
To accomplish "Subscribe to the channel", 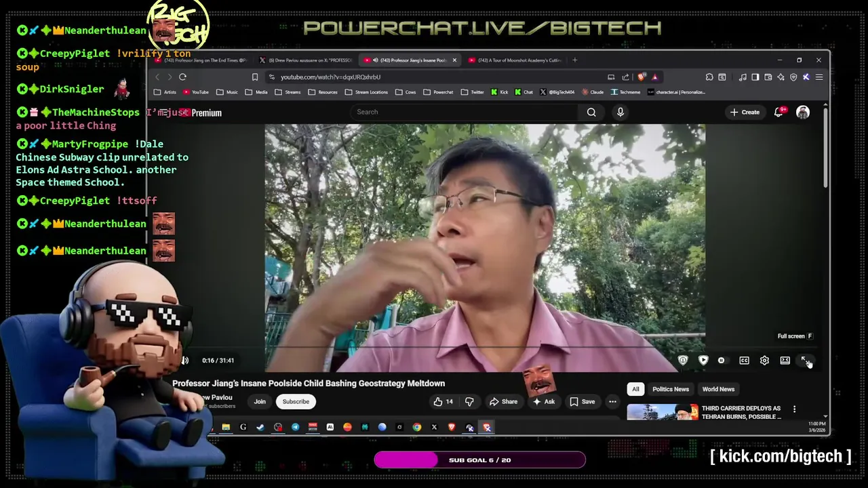I will coord(296,401).
